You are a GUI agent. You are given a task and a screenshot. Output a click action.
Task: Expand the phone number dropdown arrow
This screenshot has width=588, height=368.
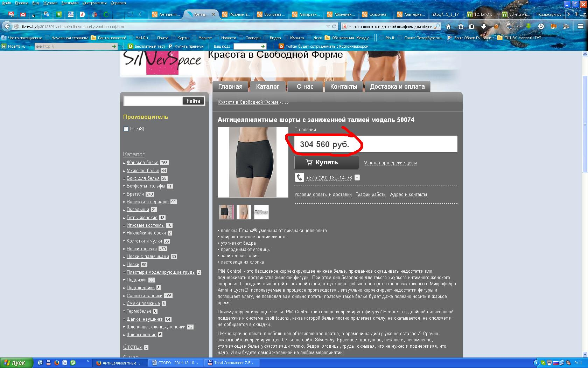point(357,178)
